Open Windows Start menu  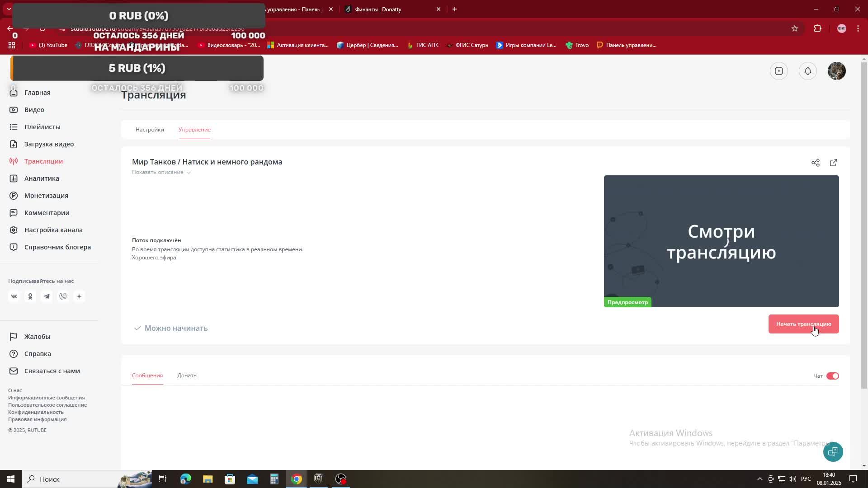[x=11, y=479]
